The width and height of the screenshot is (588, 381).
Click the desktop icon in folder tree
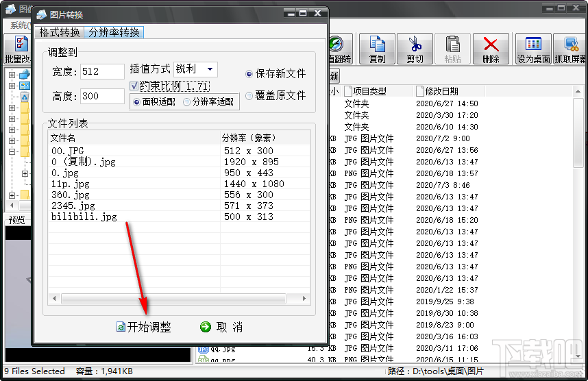(x=25, y=75)
